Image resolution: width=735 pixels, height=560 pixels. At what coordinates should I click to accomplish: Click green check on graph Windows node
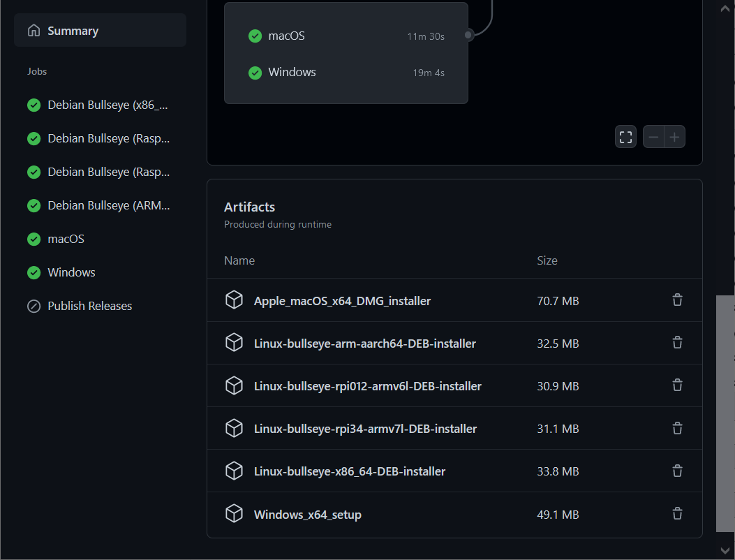pyautogui.click(x=255, y=73)
